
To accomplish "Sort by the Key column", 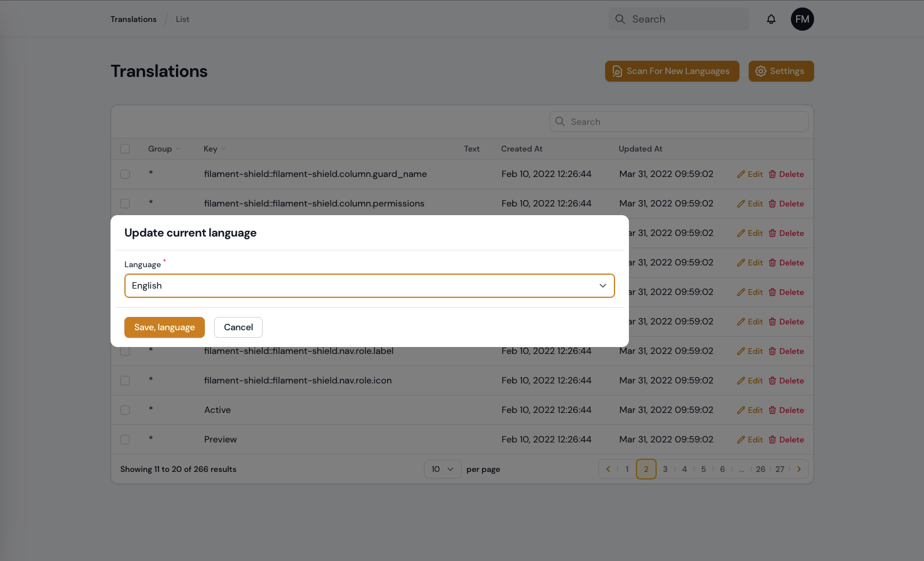I will (x=214, y=149).
